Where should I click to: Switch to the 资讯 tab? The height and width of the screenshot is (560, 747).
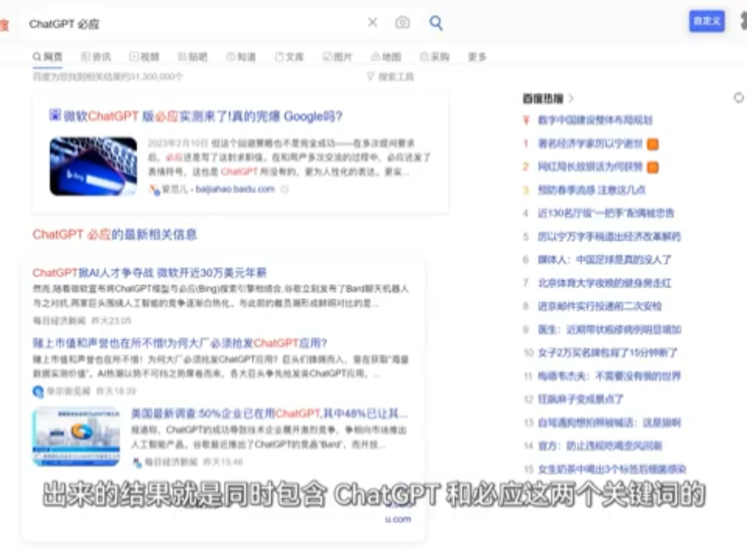tap(96, 57)
